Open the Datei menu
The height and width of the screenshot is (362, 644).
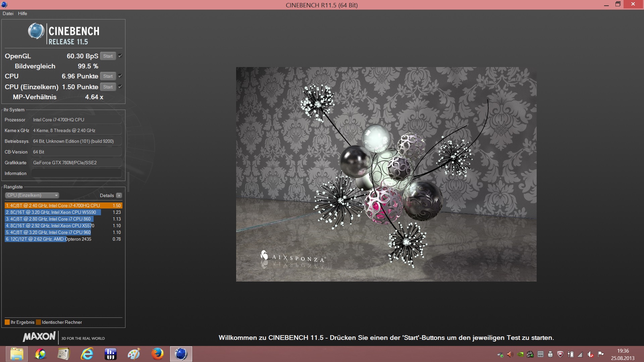click(8, 13)
